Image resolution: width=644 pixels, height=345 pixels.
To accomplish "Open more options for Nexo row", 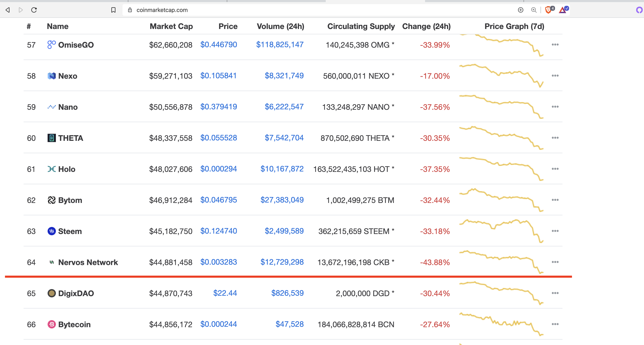I will [x=555, y=76].
